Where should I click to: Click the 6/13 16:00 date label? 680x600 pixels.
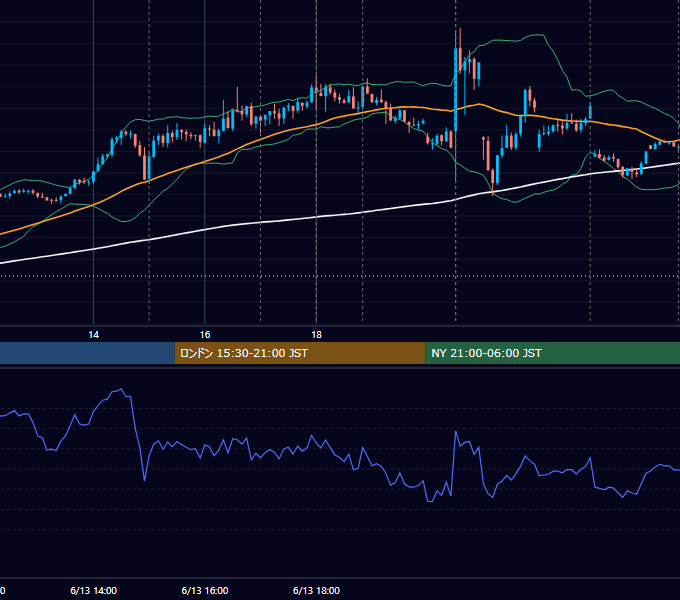click(205, 590)
